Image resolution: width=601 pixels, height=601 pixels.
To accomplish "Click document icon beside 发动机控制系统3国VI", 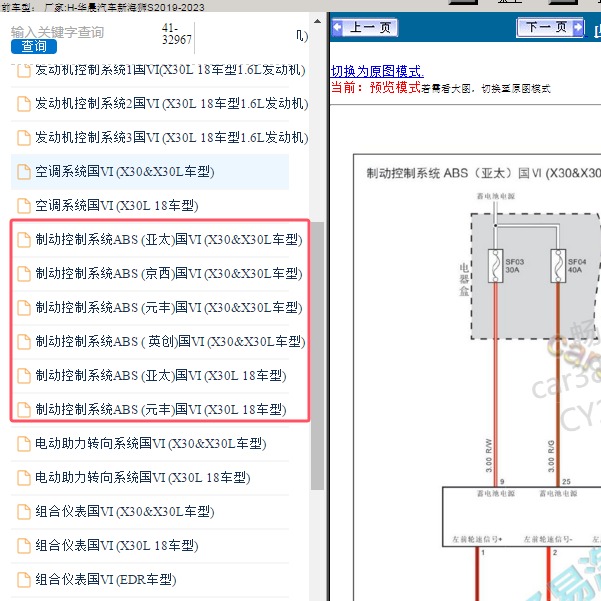I will [24, 138].
